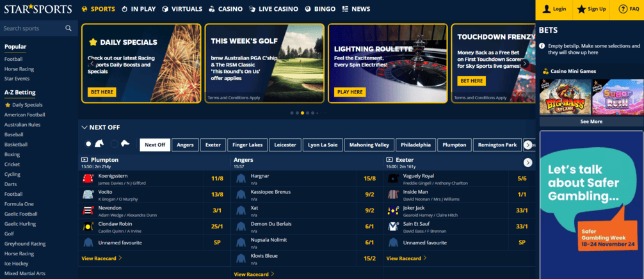Open View Racecard for Exeter
644x279 pixels.
407,258
